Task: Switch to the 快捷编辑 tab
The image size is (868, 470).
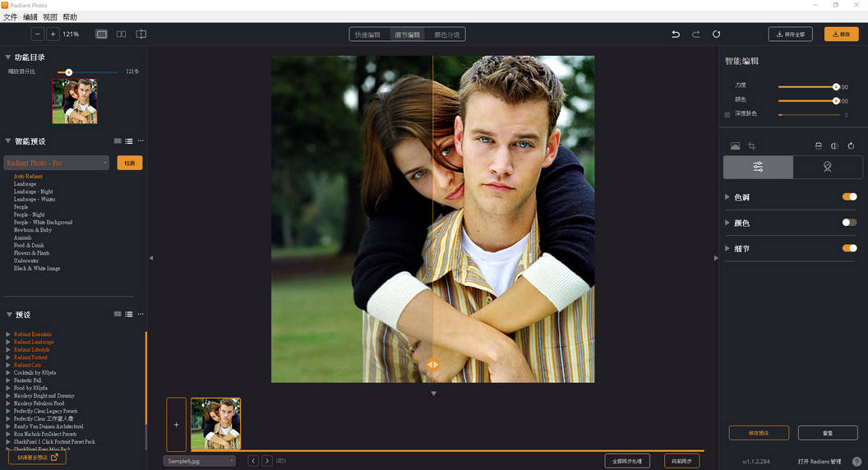Action: [367, 35]
